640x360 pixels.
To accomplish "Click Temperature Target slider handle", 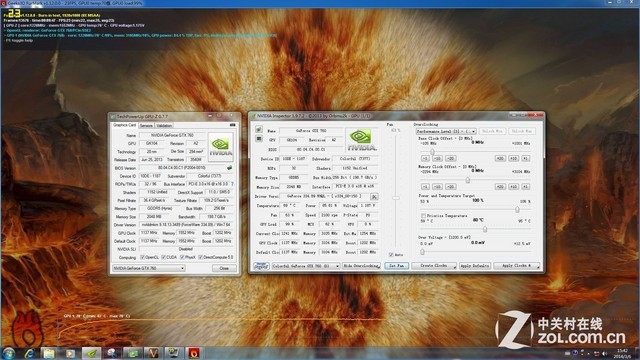I will point(485,229).
